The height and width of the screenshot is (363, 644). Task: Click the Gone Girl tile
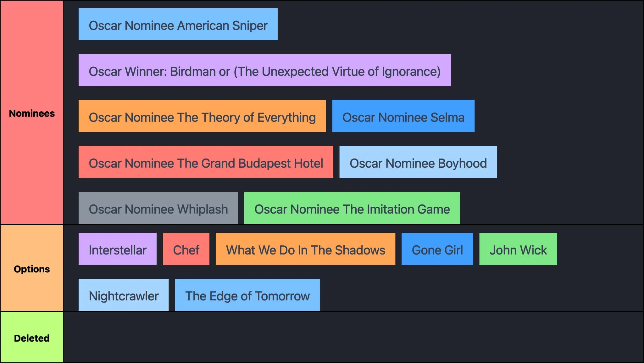click(437, 249)
